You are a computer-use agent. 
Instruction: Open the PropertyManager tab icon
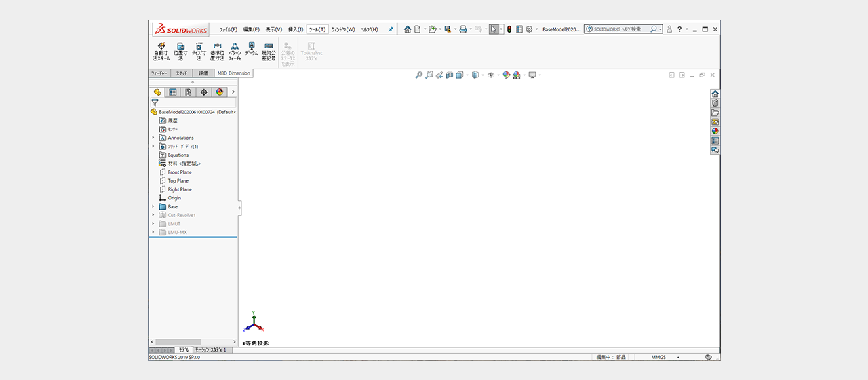coord(172,92)
